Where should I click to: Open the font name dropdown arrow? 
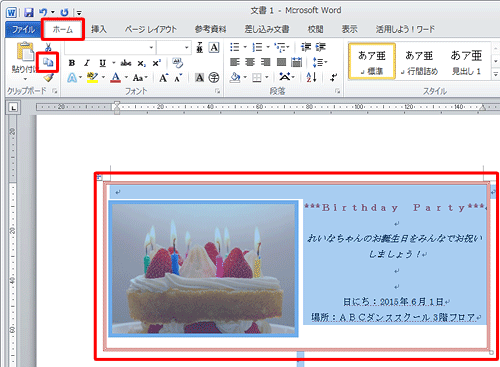click(x=151, y=48)
